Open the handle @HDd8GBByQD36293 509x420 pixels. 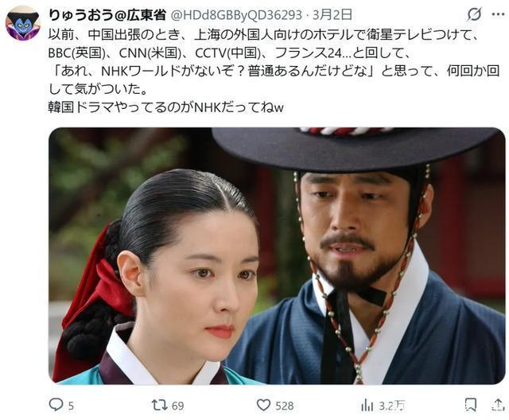pyautogui.click(x=236, y=15)
